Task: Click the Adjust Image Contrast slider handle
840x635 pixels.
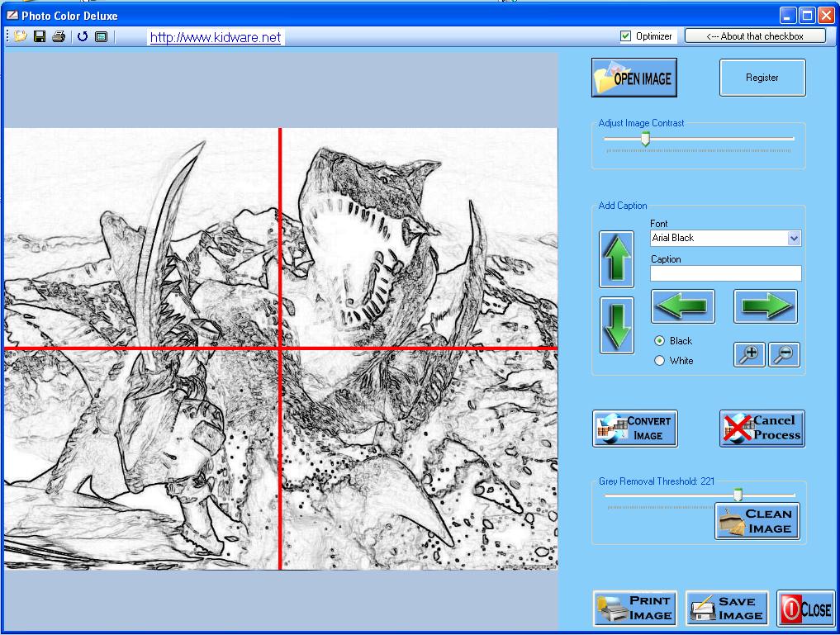Action: [x=646, y=140]
